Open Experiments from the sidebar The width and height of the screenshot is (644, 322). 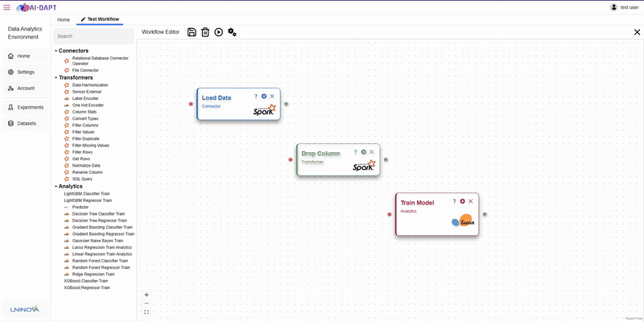[26, 107]
